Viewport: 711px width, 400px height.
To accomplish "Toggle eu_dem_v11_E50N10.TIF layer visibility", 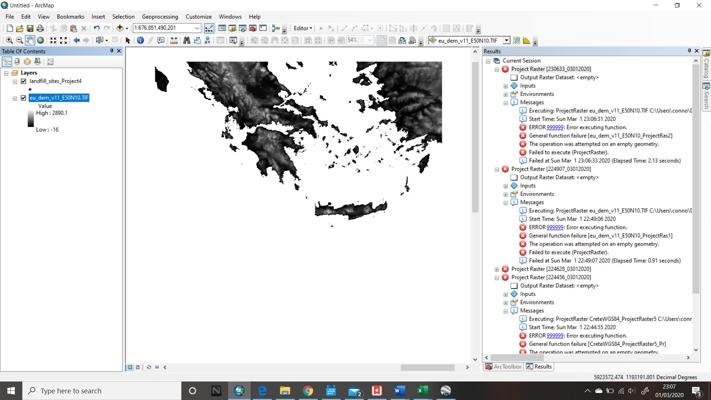I will coord(24,98).
